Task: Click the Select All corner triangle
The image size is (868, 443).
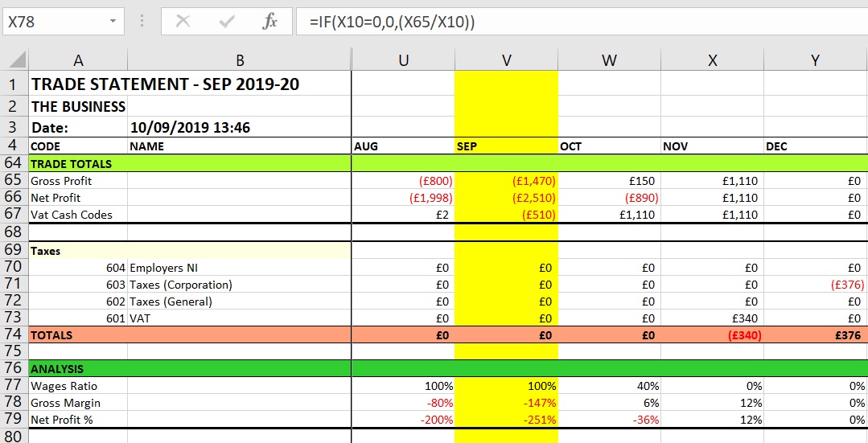Action: point(16,59)
